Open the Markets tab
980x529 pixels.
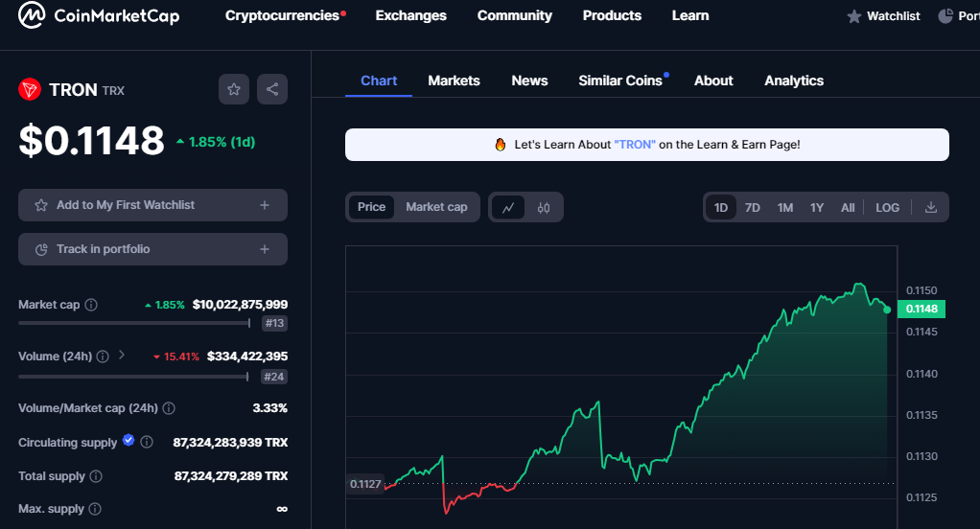(454, 81)
